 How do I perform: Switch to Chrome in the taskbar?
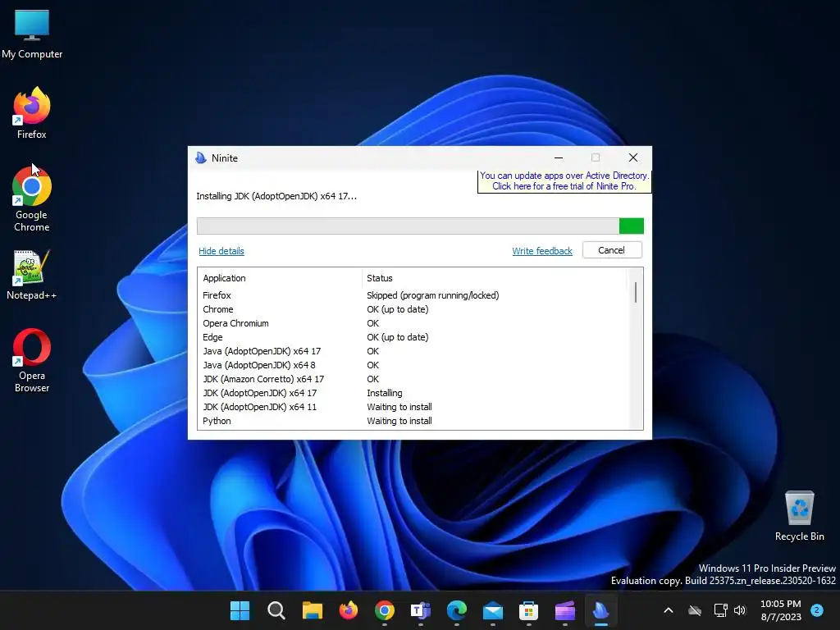point(384,610)
